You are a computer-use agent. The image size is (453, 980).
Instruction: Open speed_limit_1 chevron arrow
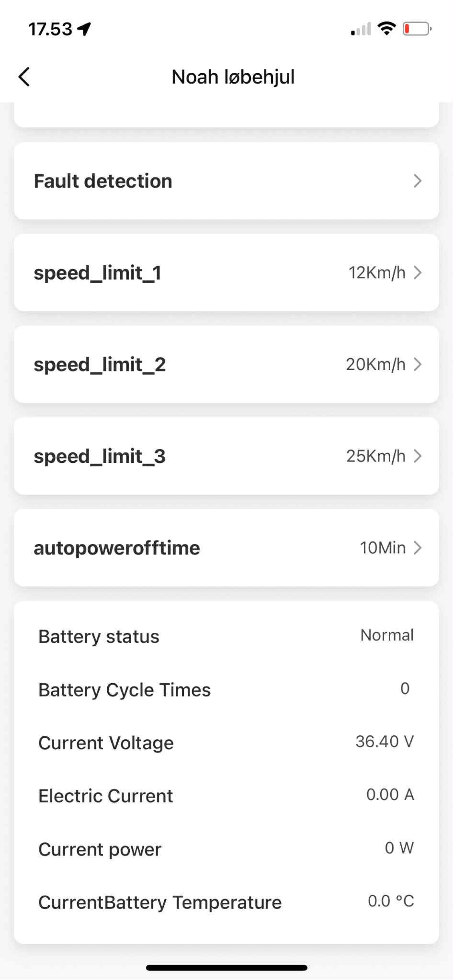point(418,273)
